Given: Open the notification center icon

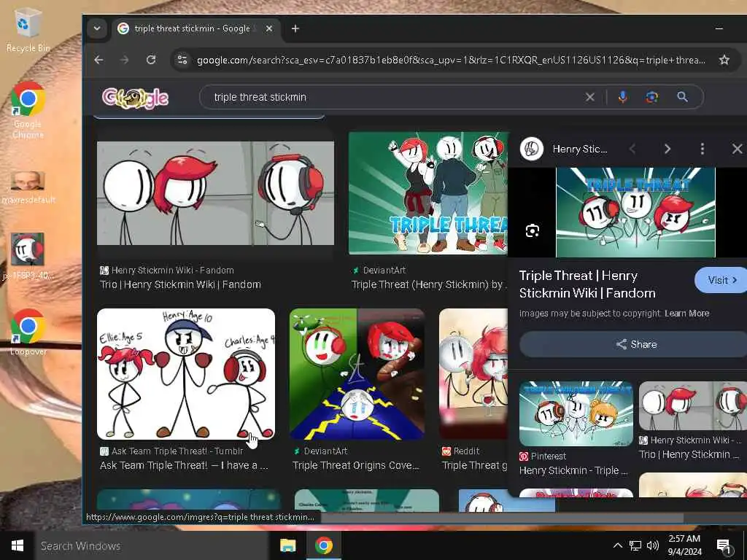Looking at the screenshot, I should (724, 546).
